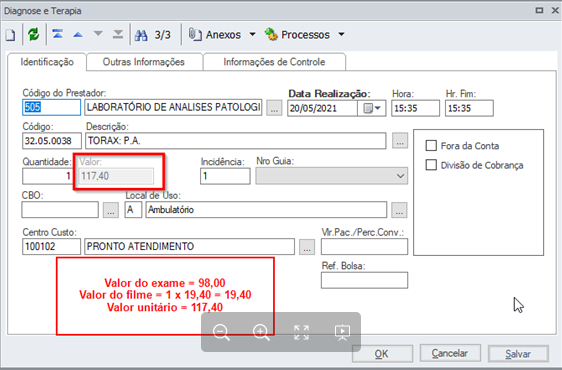
Task: Click the OK button
Action: (382, 354)
